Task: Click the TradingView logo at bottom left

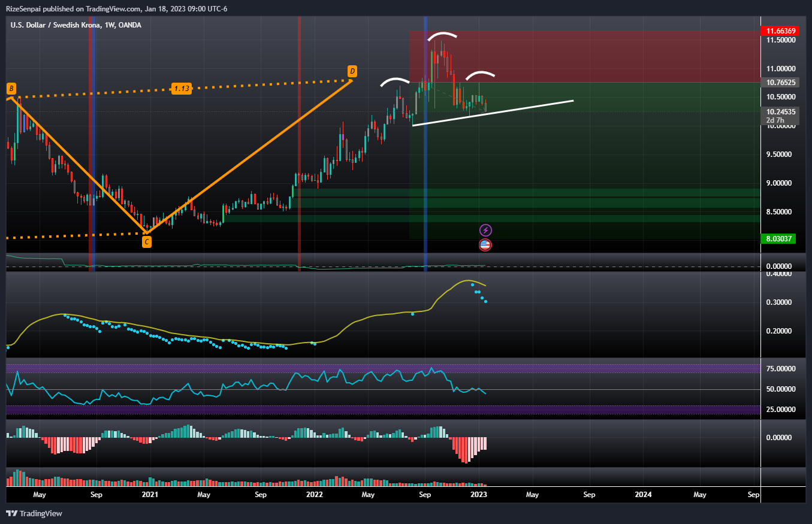Action: [34, 513]
